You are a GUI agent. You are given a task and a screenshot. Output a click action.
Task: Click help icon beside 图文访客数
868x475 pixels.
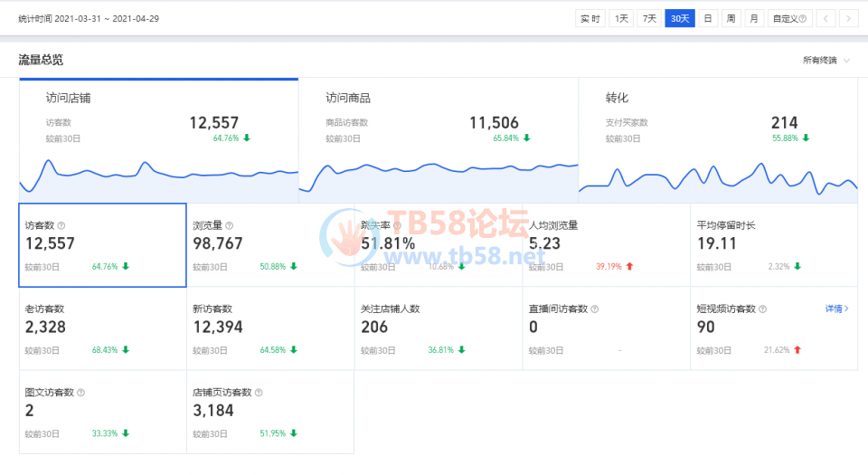[81, 393]
